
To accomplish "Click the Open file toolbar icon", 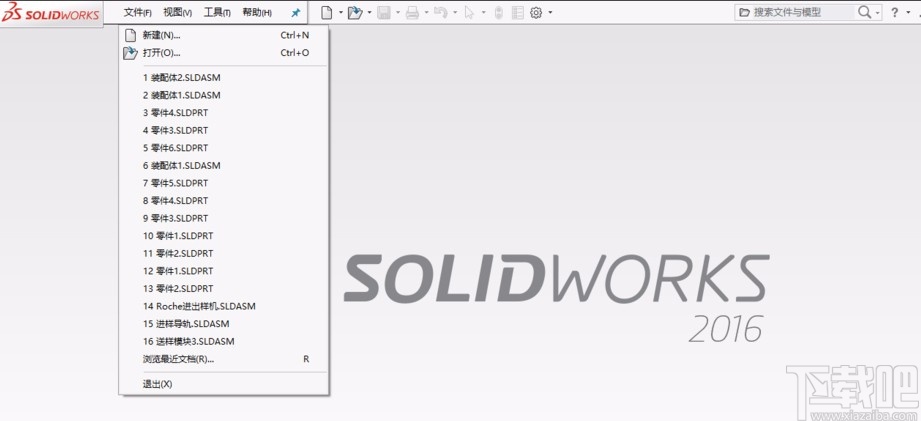I will pos(355,12).
